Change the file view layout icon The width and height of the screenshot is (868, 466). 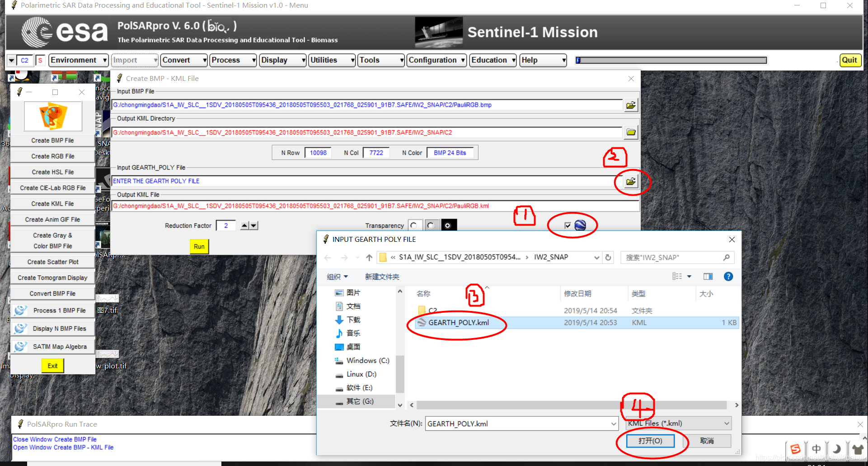677,277
